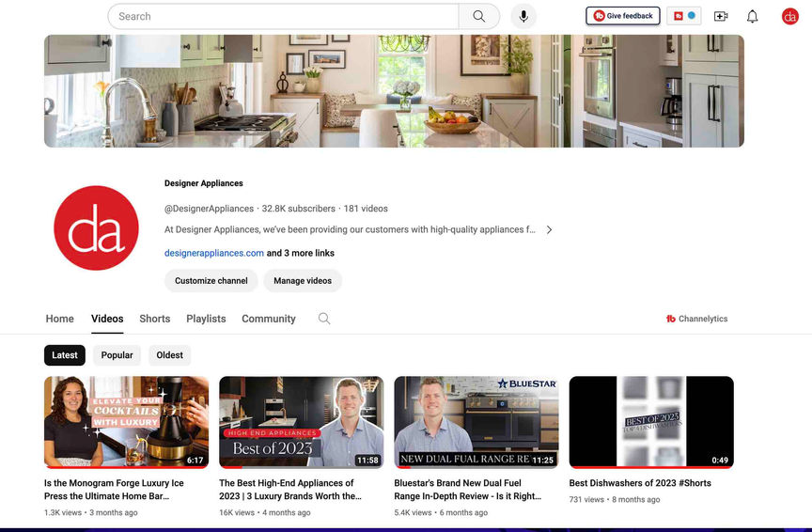Switch to the Home tab
The width and height of the screenshot is (812, 532).
pos(59,319)
